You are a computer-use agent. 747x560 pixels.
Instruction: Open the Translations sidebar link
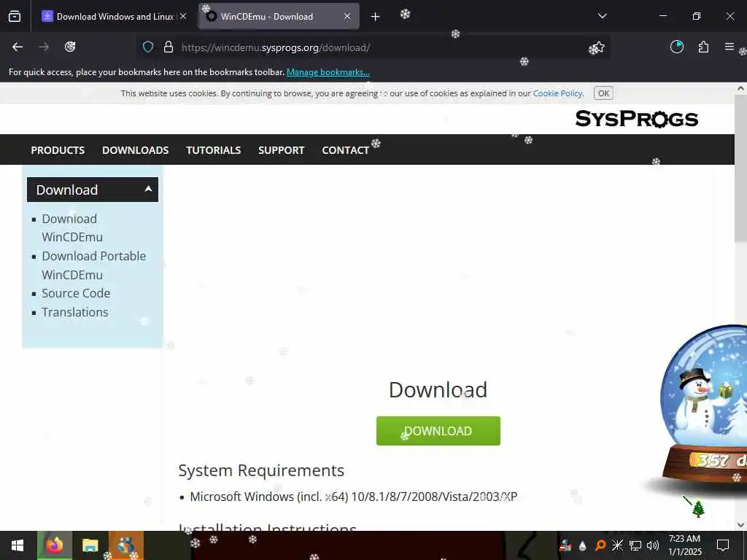75,312
